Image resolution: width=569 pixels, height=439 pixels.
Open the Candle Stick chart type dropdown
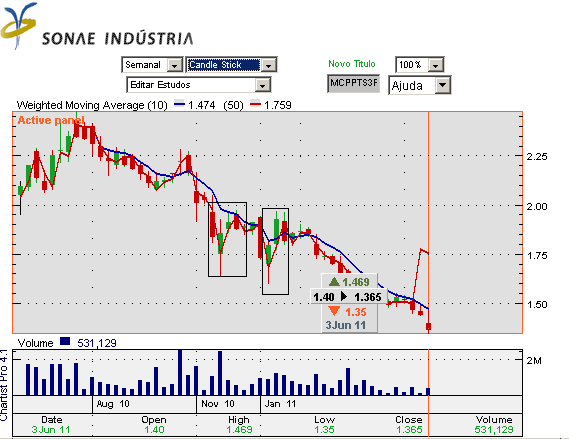click(x=231, y=65)
